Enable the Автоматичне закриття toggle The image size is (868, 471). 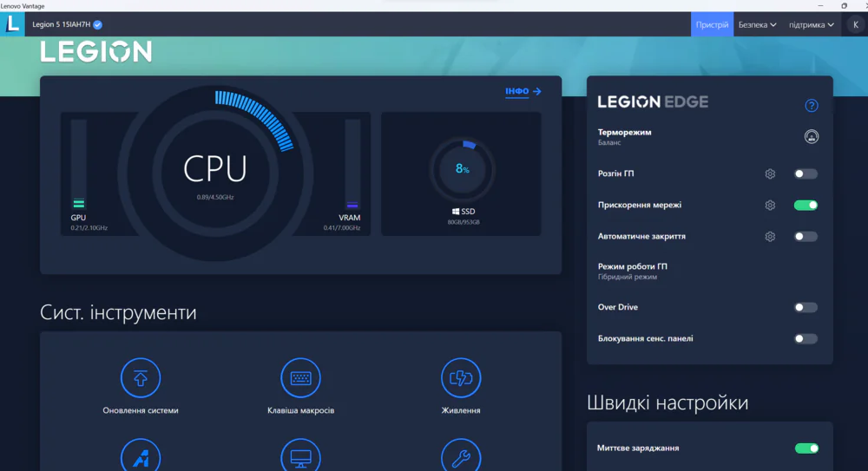(x=806, y=236)
